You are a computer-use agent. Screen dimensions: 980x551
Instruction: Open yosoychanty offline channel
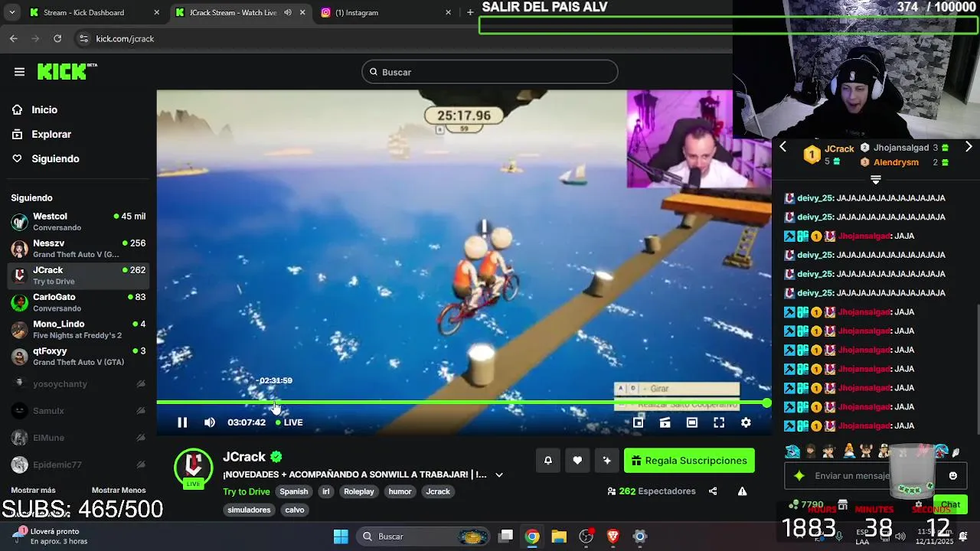pos(78,383)
